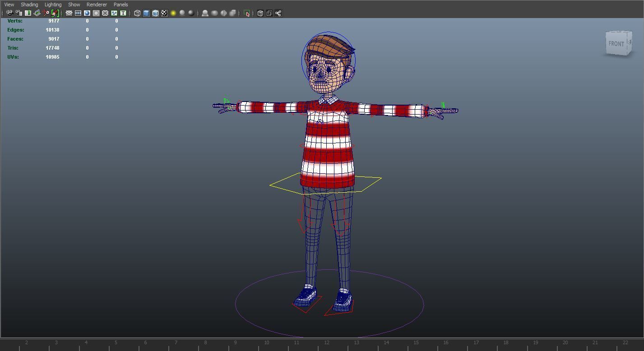
Task: Click the X-Ray Joints icon
Action: (x=278, y=13)
